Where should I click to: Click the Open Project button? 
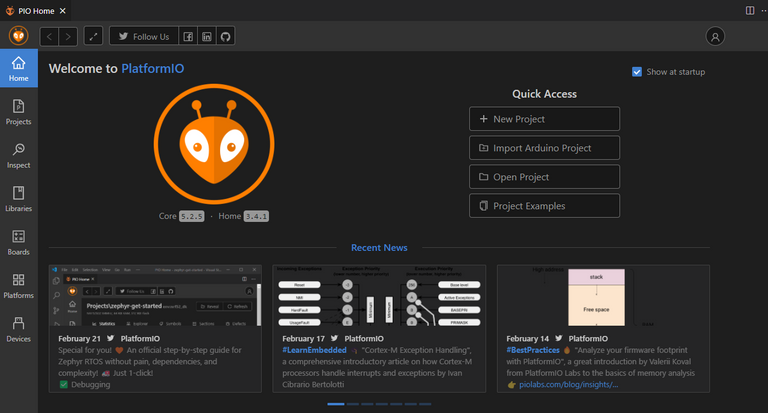click(x=544, y=177)
